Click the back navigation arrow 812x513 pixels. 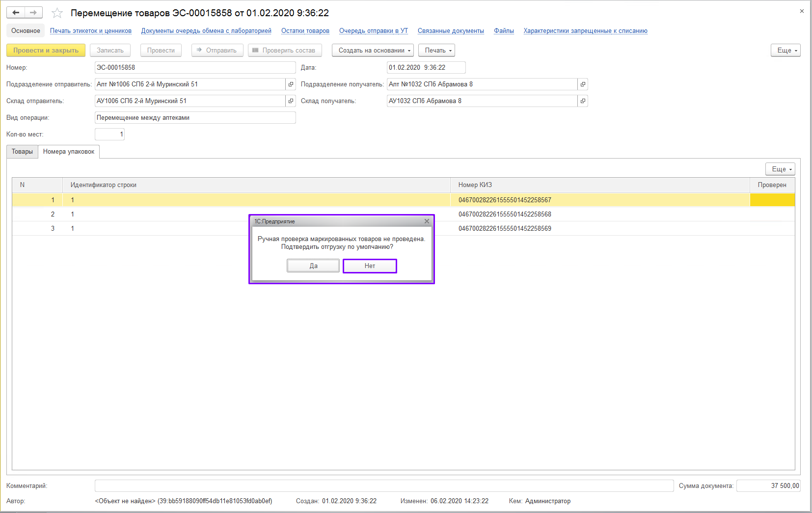(x=16, y=13)
